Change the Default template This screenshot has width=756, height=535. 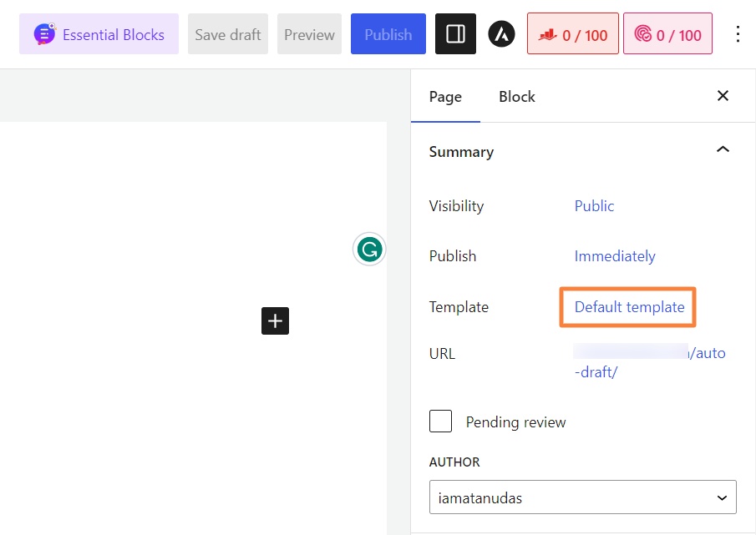pyautogui.click(x=629, y=307)
